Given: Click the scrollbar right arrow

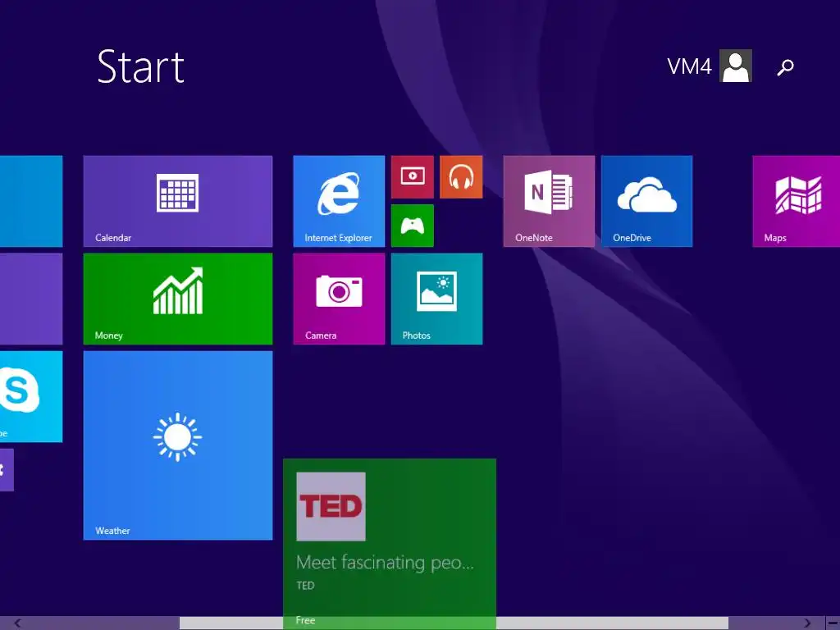Looking at the screenshot, I should point(807,623).
